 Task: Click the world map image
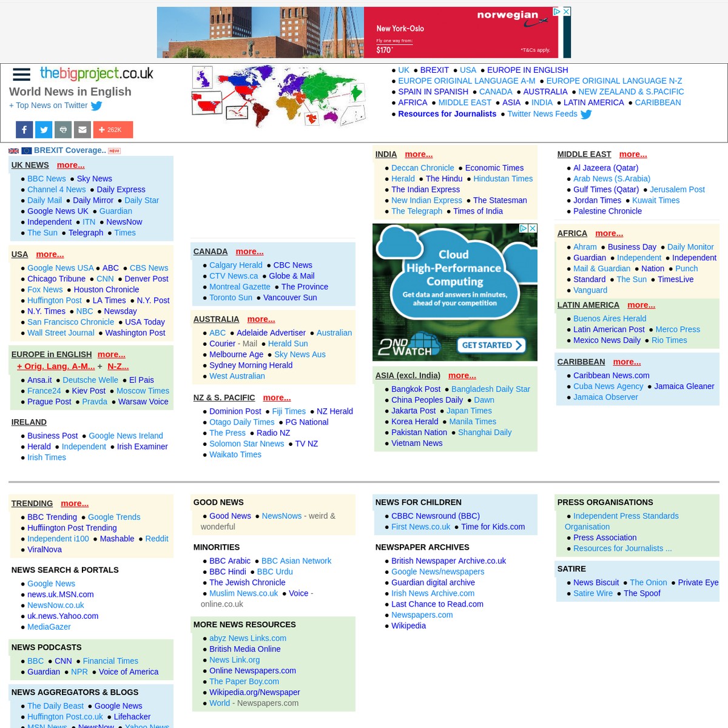coord(279,96)
